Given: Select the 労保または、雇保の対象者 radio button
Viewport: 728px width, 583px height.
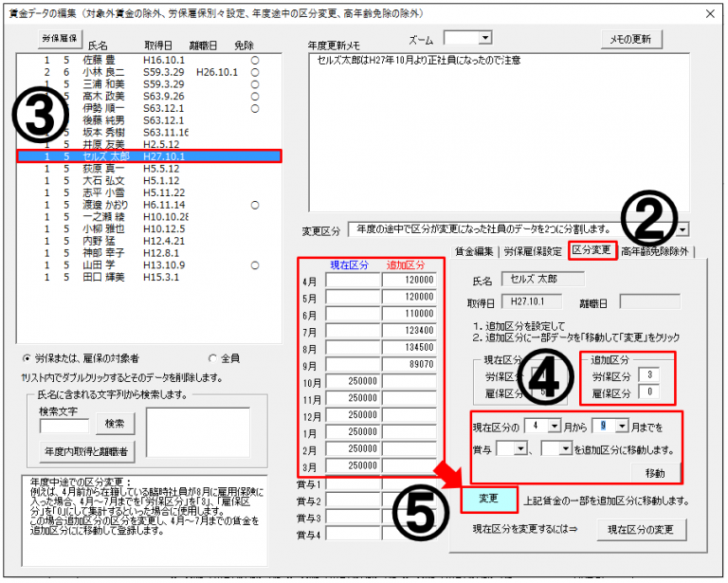Looking at the screenshot, I should coord(27,358).
